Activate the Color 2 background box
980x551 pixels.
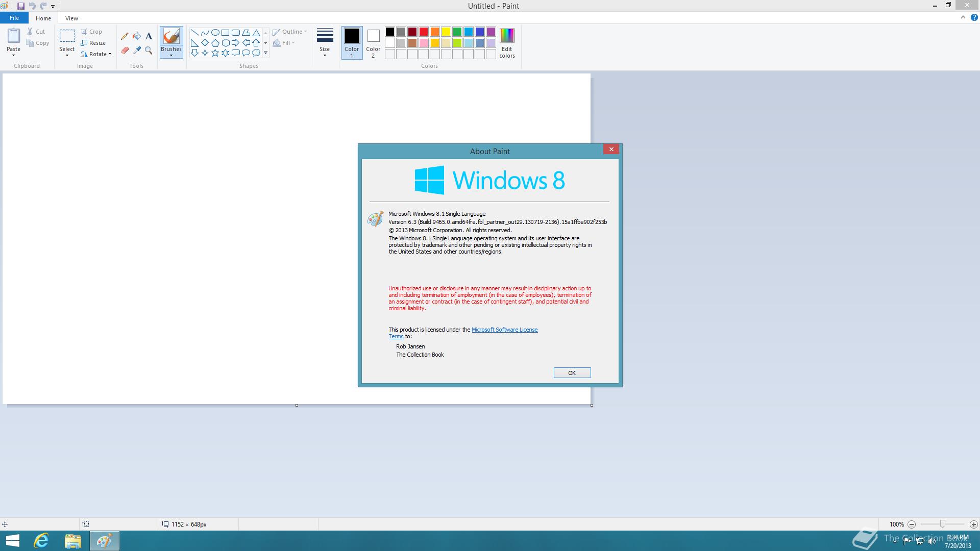pos(373,43)
